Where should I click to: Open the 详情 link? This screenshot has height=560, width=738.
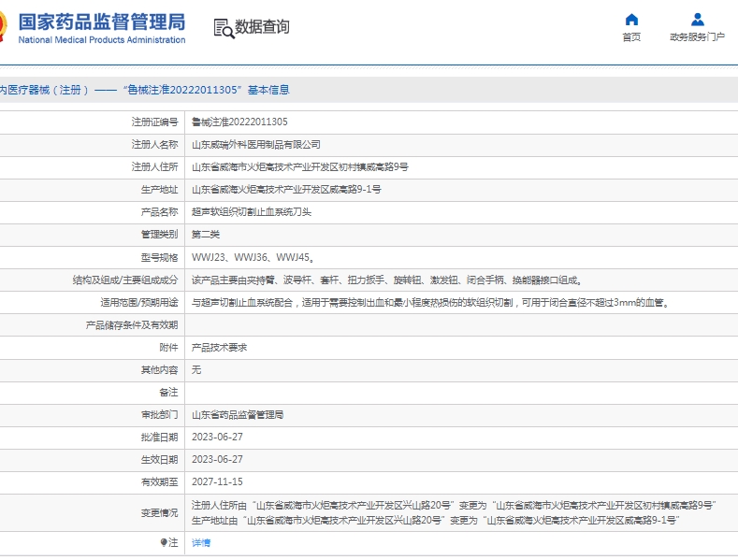click(x=201, y=542)
